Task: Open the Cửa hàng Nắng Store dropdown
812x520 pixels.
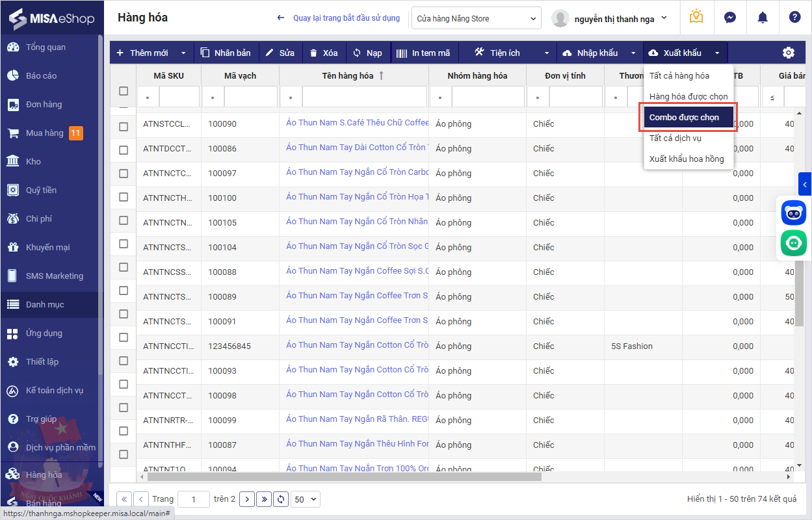Action: [x=477, y=18]
